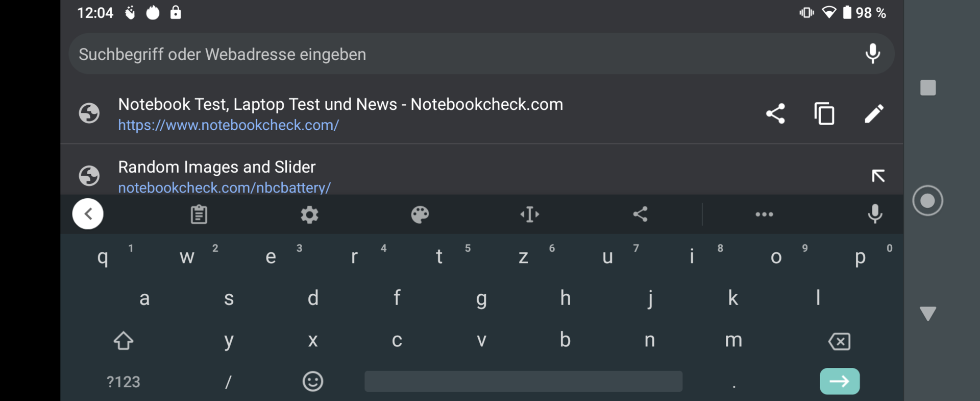Toggle the Shift key
Viewport: 980px width, 401px height.
[124, 341]
